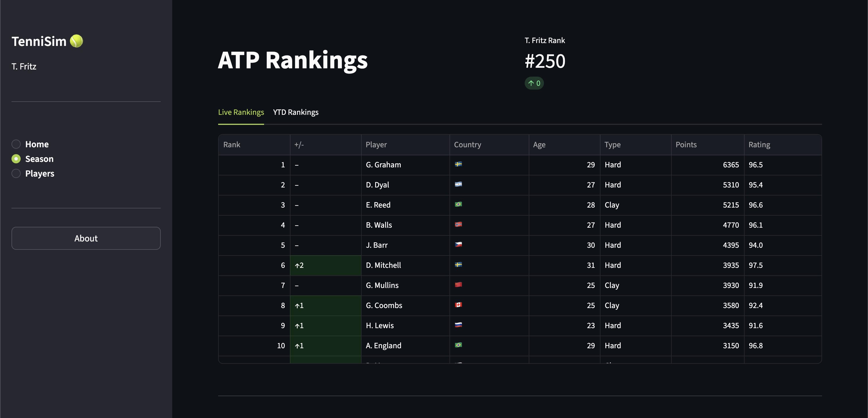Click the tennis ball logo icon
The image size is (868, 418).
(x=76, y=41)
